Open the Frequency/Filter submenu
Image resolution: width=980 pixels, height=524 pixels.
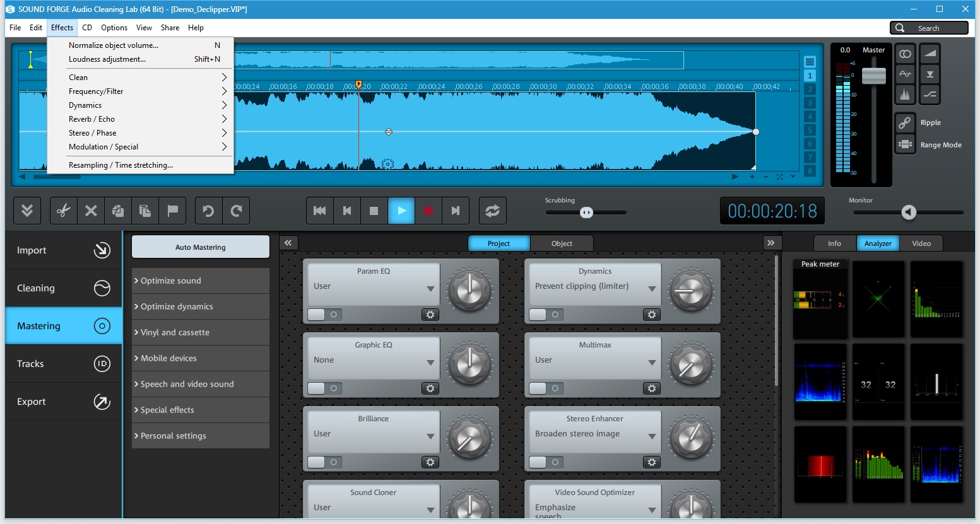pyautogui.click(x=140, y=91)
